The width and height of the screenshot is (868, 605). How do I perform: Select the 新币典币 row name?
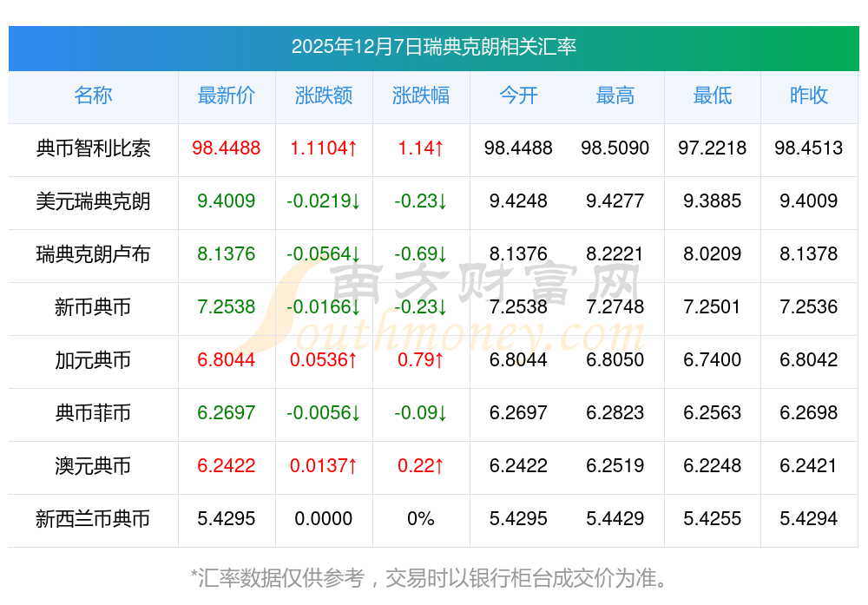(93, 307)
